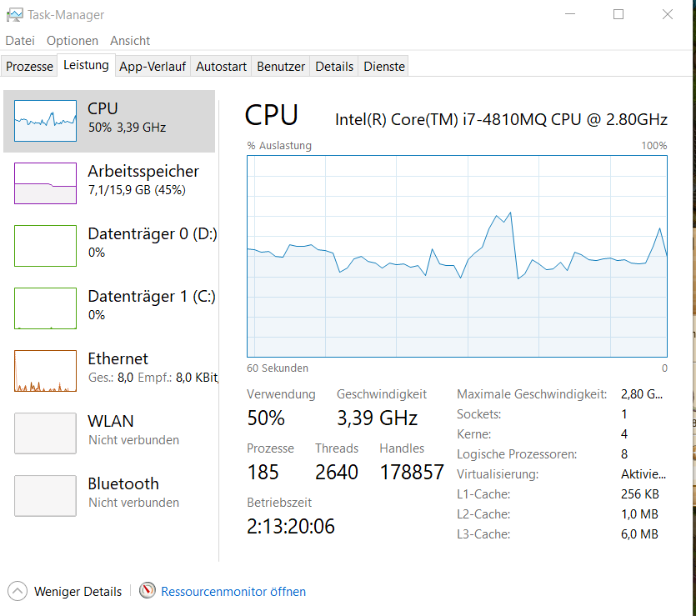696x616 pixels.
Task: Click the Kerne value 4
Action: click(x=624, y=434)
